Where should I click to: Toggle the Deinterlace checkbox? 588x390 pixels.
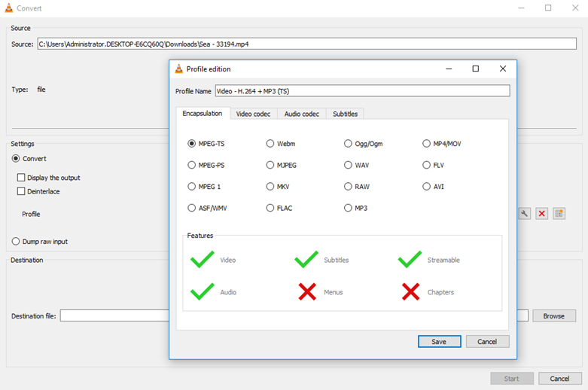(21, 191)
